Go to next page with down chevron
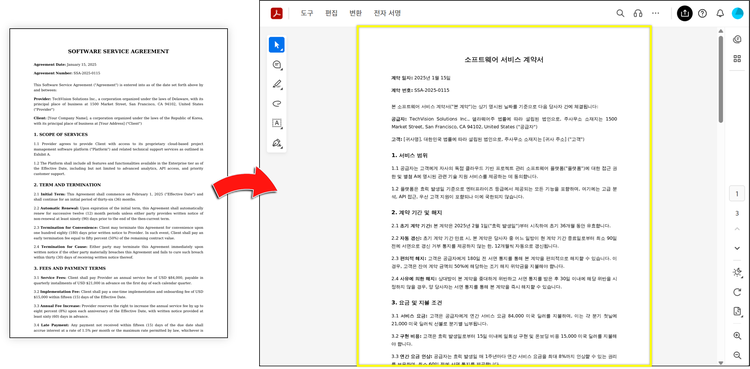The image size is (750, 369). pos(737,248)
